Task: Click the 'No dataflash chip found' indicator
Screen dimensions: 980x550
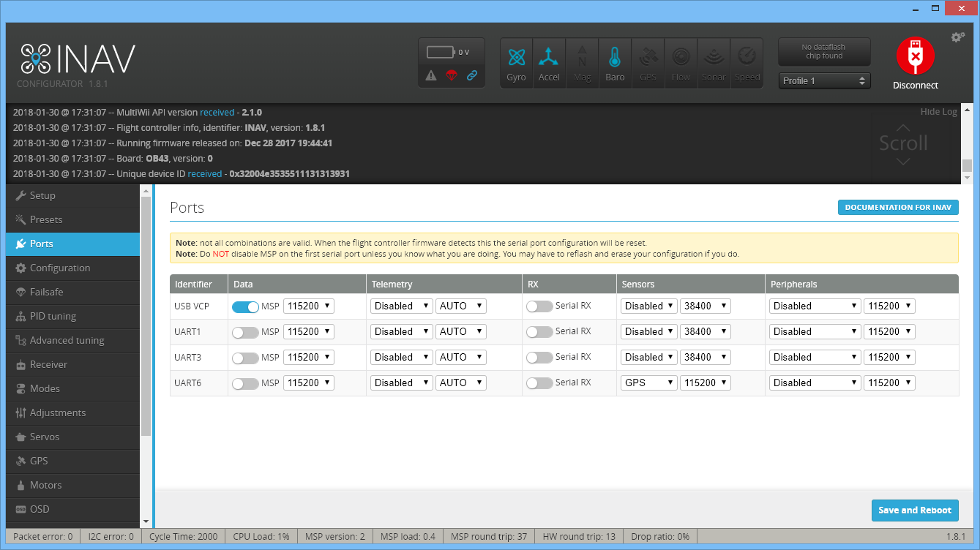Action: coord(824,52)
